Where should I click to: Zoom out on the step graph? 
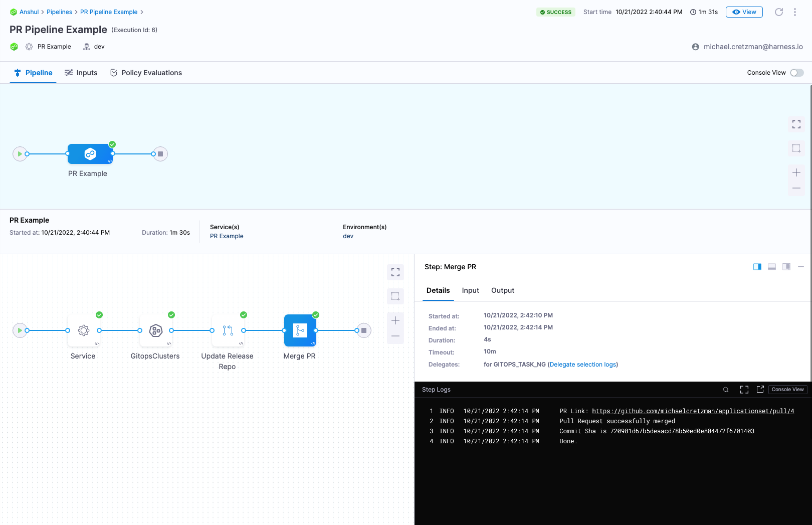coord(395,336)
